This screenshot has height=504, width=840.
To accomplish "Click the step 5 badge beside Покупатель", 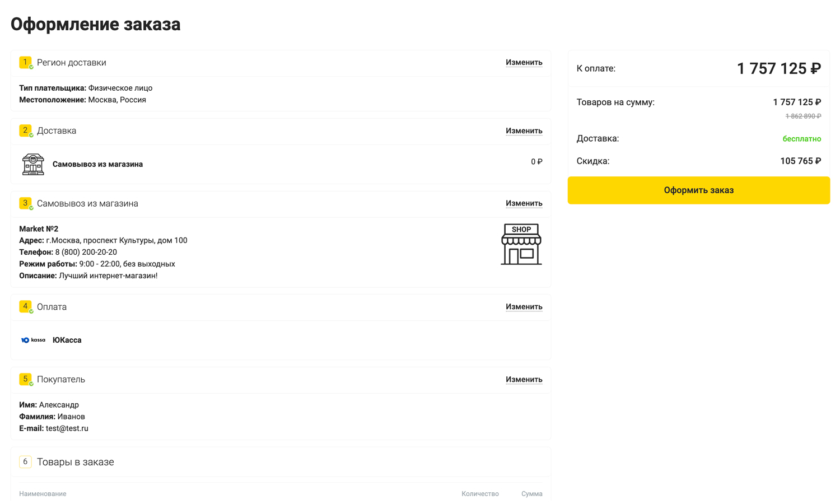I will coord(25,379).
